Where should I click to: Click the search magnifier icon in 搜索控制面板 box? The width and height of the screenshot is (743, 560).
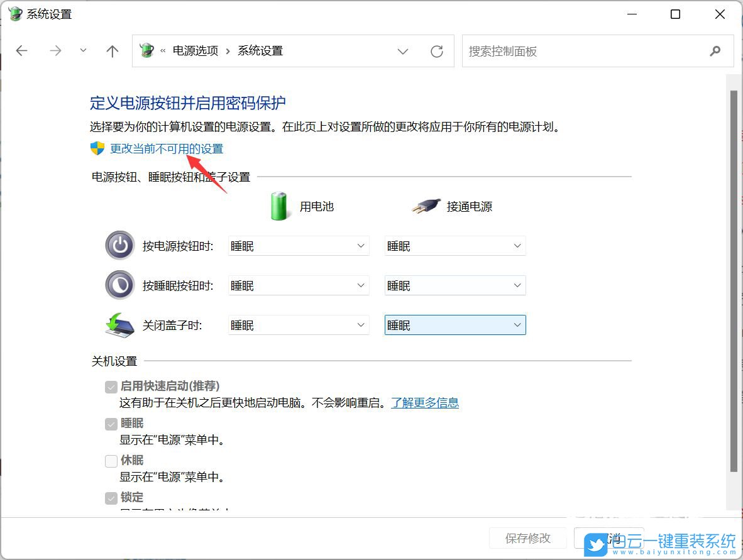point(715,51)
